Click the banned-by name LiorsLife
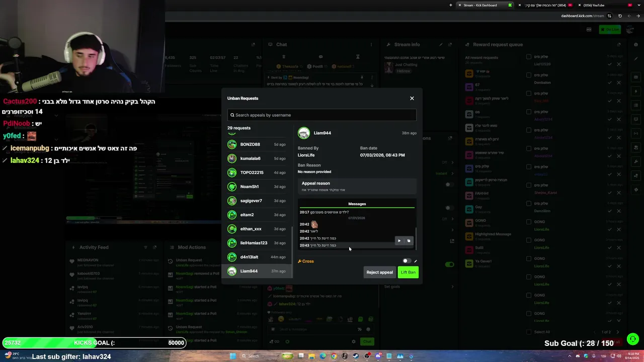The width and height of the screenshot is (644, 362). click(x=306, y=155)
